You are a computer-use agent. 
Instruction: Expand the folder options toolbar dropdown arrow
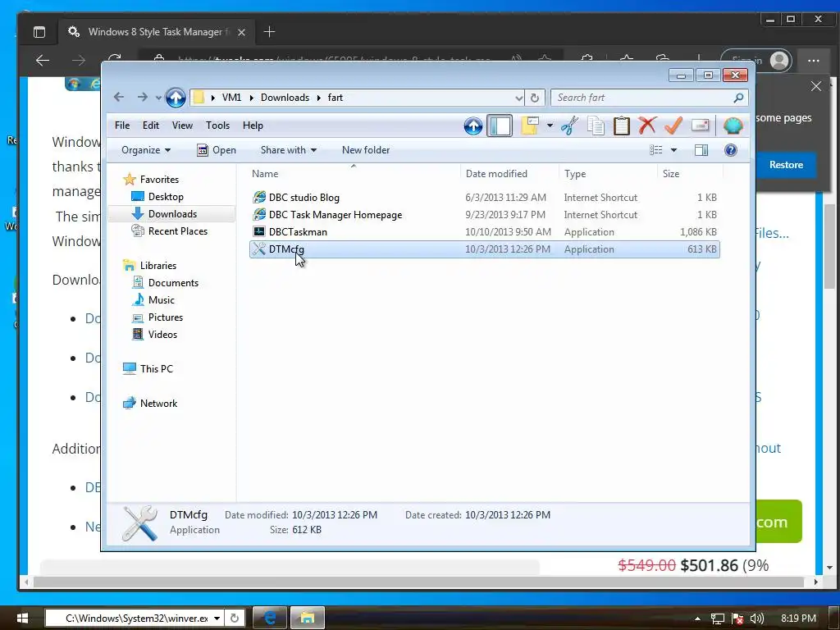pos(550,126)
